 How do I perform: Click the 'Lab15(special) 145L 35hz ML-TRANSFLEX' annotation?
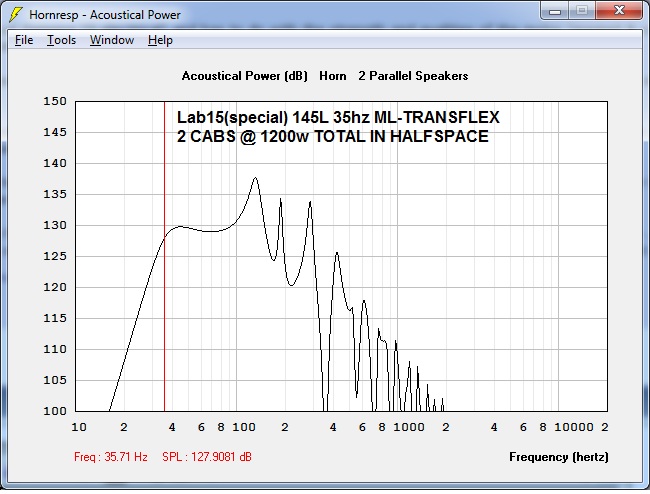point(338,117)
